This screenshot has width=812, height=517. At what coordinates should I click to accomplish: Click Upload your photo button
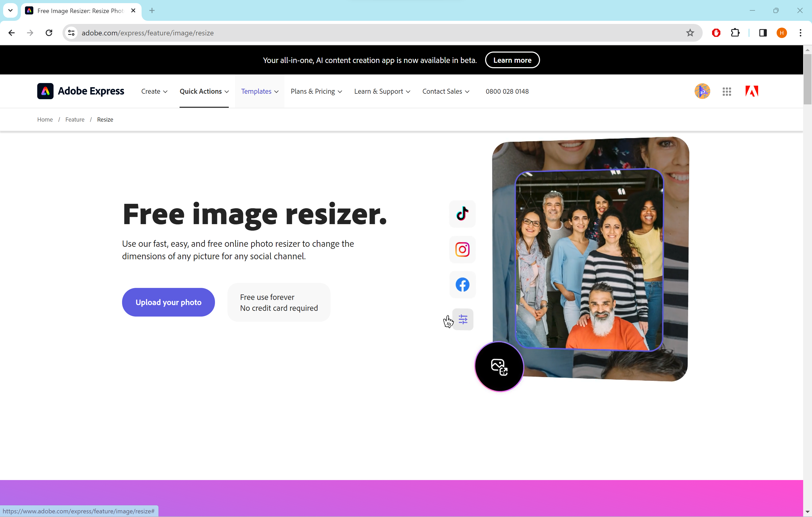tap(168, 302)
